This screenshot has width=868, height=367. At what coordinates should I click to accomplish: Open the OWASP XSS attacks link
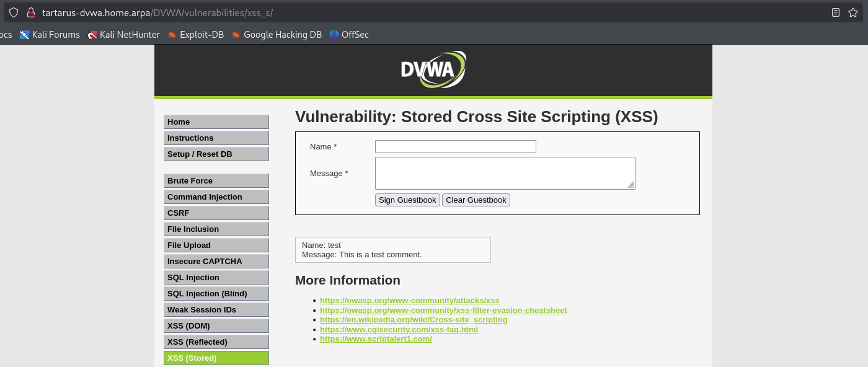point(410,300)
